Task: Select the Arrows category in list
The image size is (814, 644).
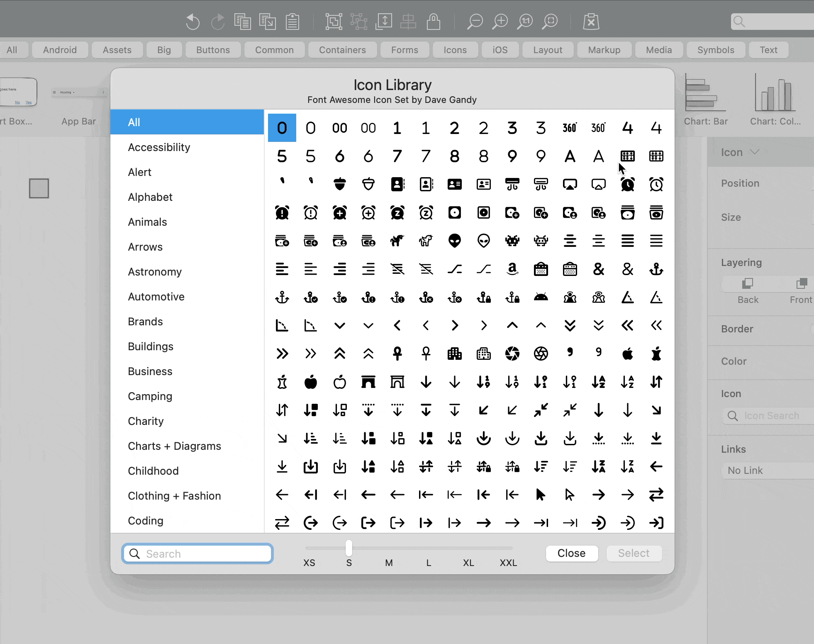Action: (145, 247)
